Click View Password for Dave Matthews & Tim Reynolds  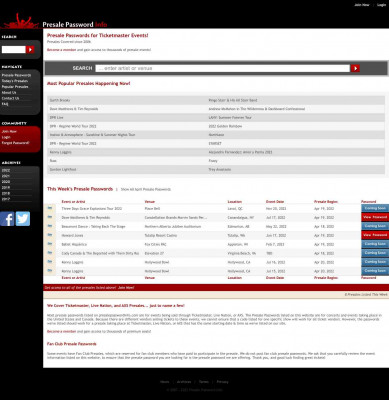click(x=375, y=217)
